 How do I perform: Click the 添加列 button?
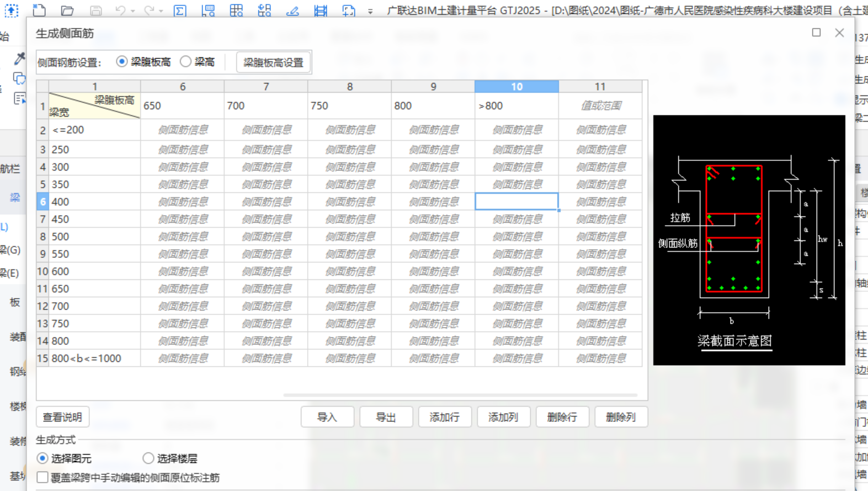click(503, 417)
